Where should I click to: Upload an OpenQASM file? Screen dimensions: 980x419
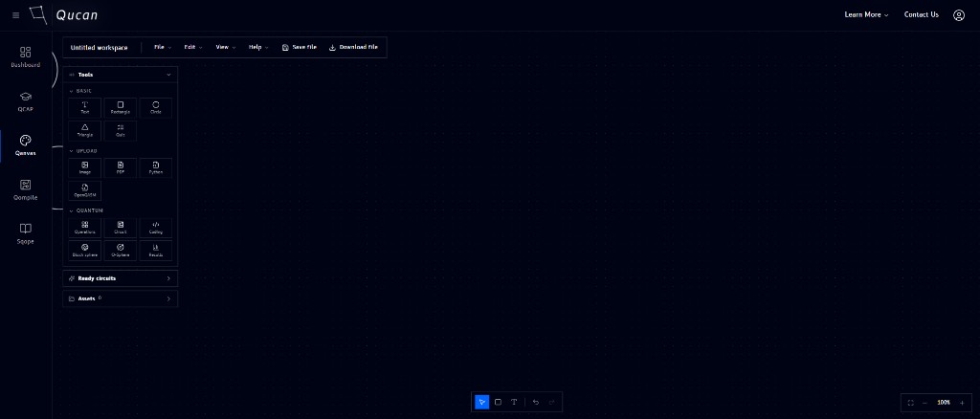point(85,190)
